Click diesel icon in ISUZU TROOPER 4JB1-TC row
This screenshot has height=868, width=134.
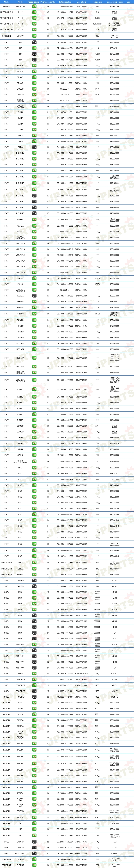coord(34,697)
